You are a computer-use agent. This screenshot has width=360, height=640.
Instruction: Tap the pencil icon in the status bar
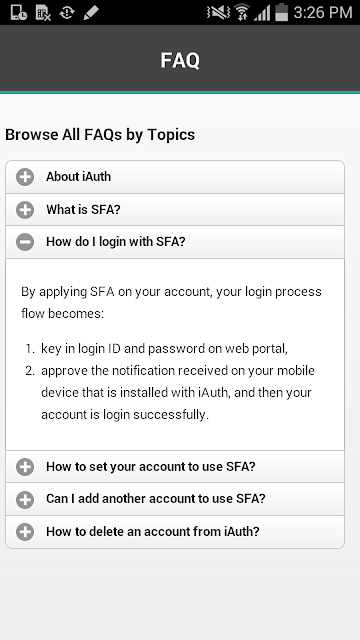[90, 12]
